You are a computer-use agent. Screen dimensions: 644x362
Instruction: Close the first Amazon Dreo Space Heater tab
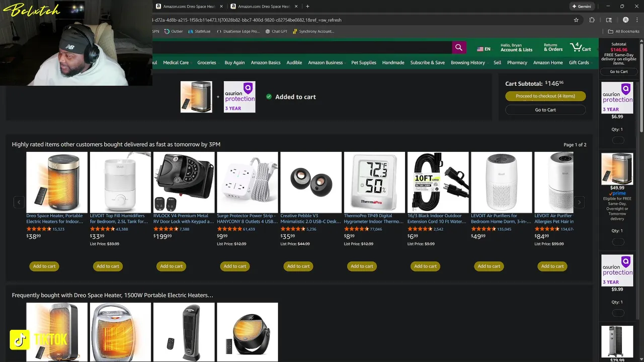point(221,7)
